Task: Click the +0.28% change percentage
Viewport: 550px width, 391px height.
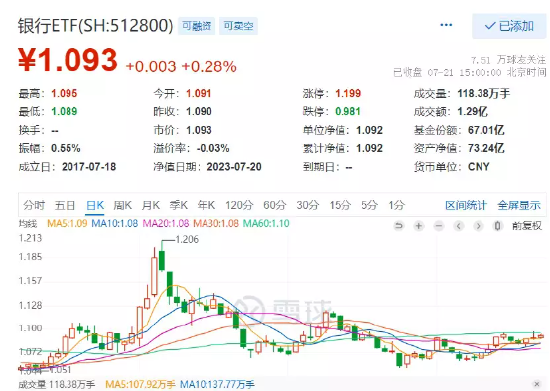Action: coord(209,66)
